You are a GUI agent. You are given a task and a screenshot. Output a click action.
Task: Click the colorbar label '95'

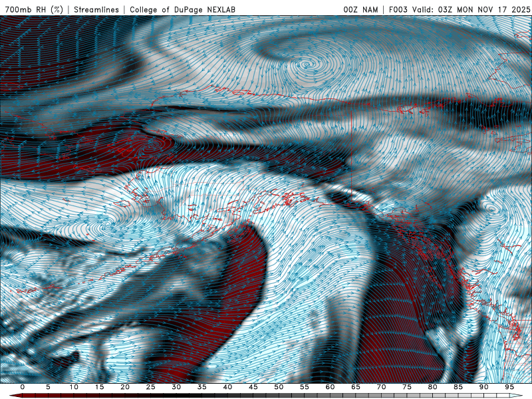click(509, 387)
